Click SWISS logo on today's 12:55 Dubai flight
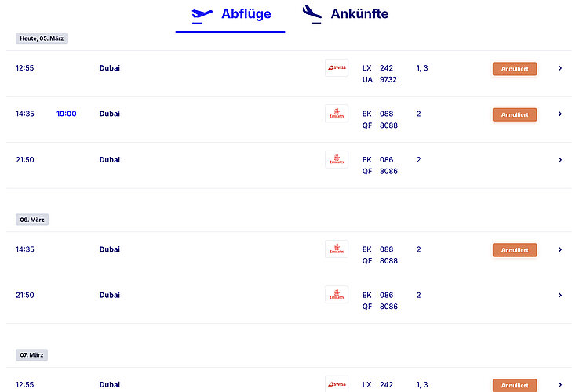This screenshot has width=572, height=392. point(337,68)
